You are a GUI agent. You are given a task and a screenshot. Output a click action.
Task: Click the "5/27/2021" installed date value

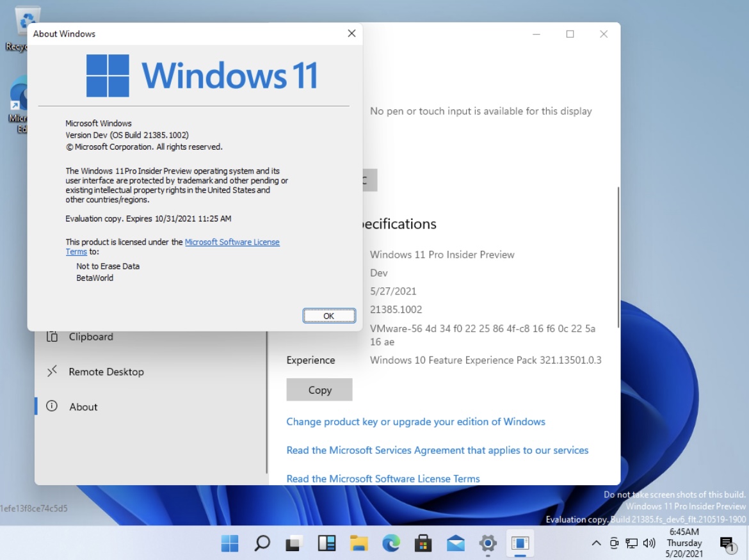[393, 291]
